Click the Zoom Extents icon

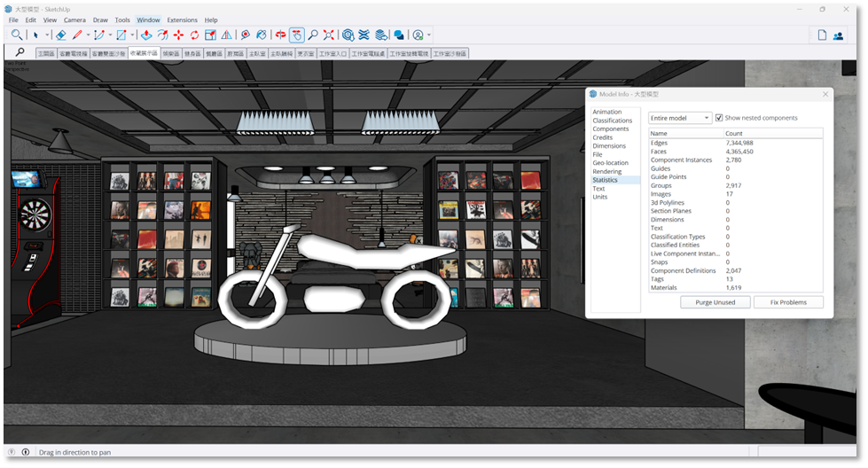(x=329, y=35)
